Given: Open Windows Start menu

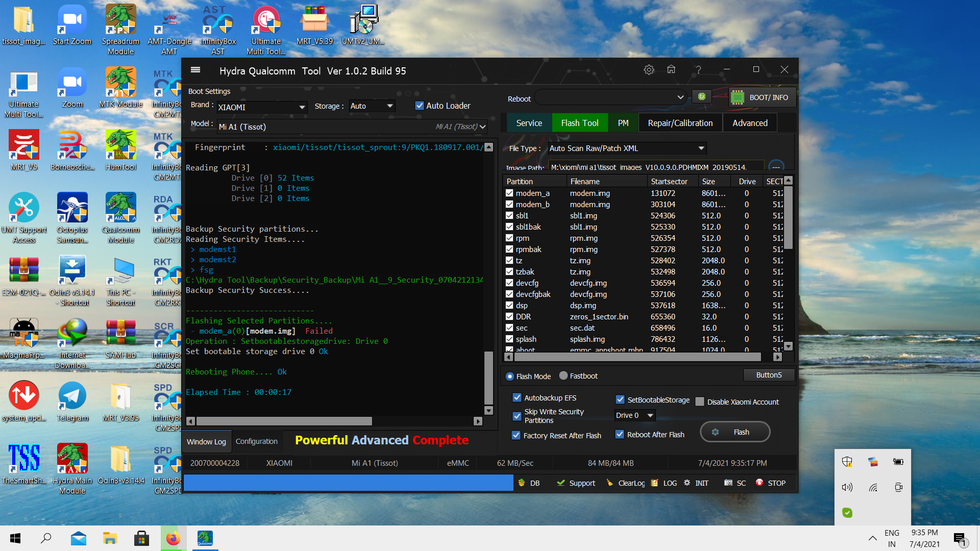Looking at the screenshot, I should tap(15, 538).
